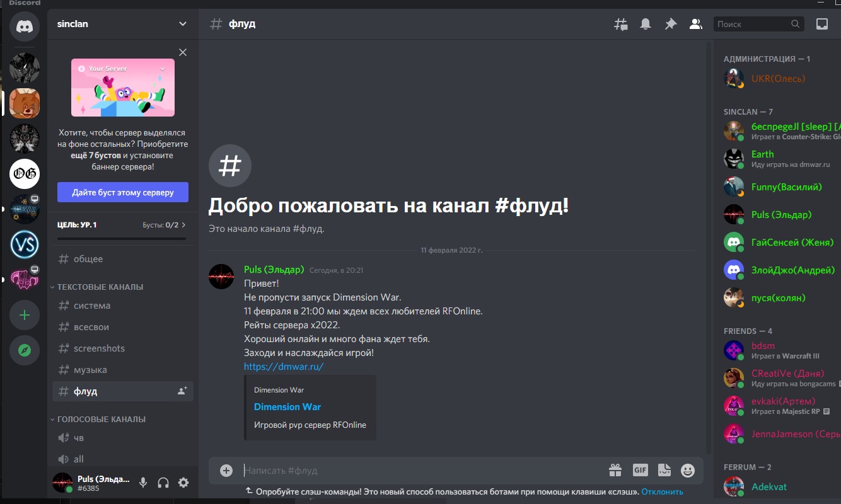841x504 pixels.
Task: Open the GIF picker
Action: click(641, 470)
